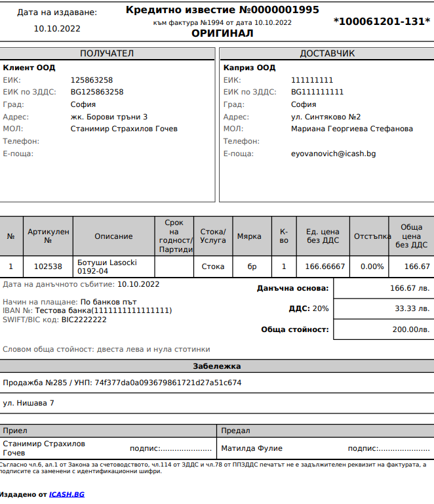Click the Предал header
The image size is (434, 504).
[x=325, y=430]
